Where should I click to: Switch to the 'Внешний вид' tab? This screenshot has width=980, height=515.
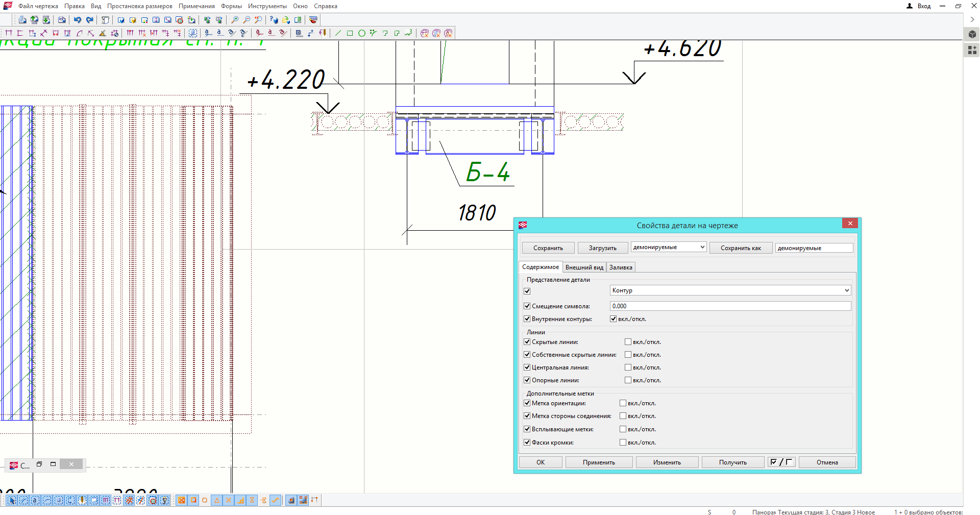pos(584,267)
